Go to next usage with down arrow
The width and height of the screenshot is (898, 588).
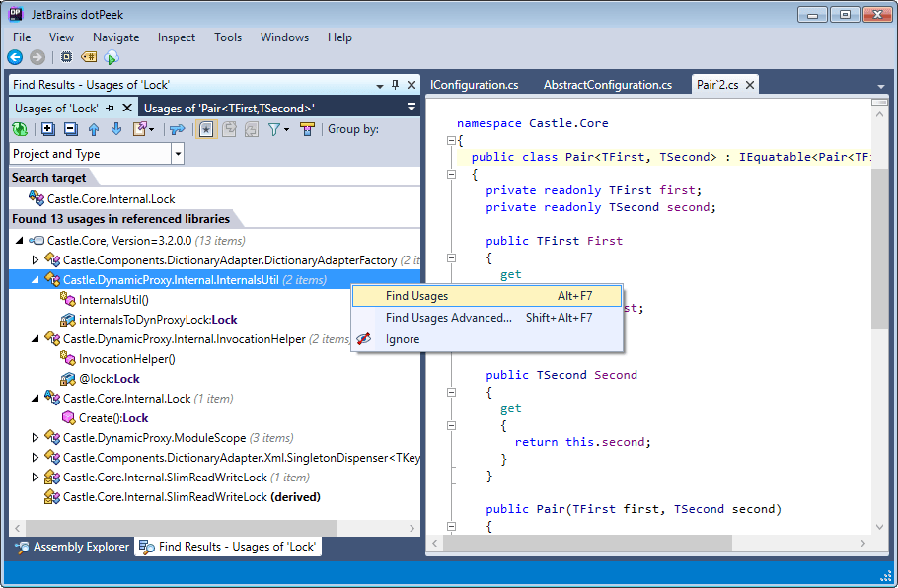click(x=115, y=129)
